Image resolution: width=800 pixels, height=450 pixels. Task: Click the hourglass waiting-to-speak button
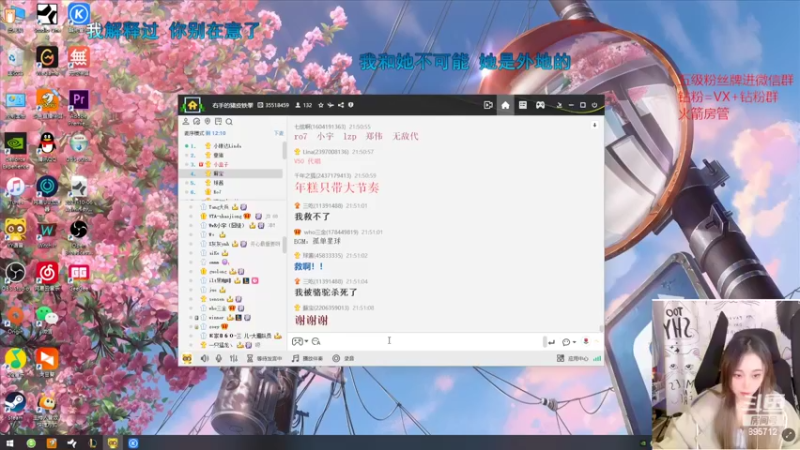264,359
